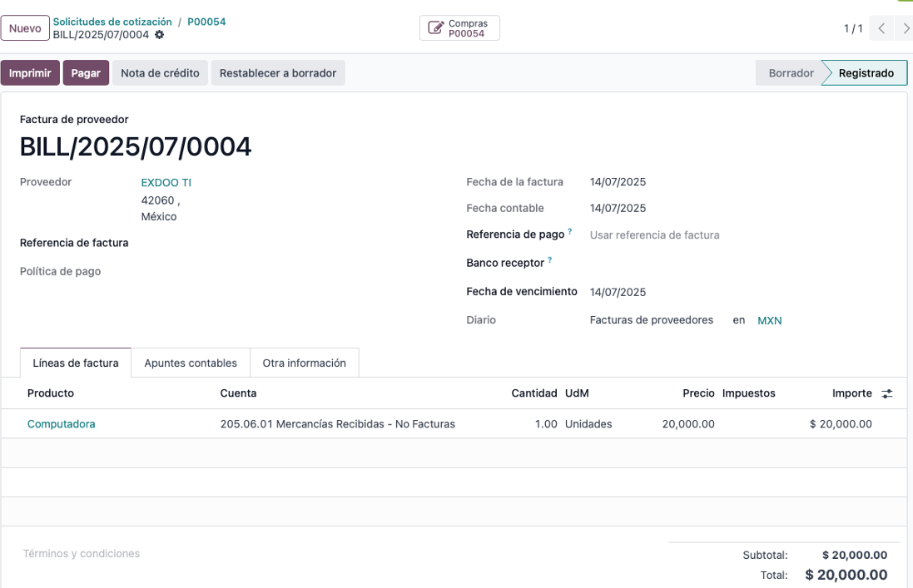This screenshot has height=588, width=913.
Task: Open column settings adjust icon in table header
Action: [x=887, y=393]
